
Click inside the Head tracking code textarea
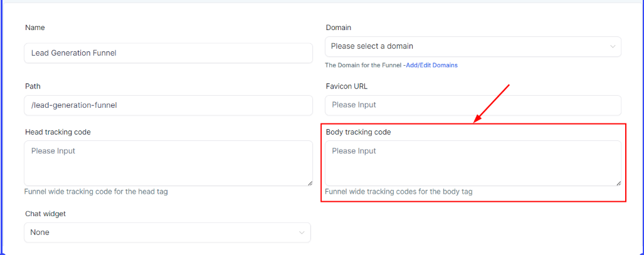point(168,163)
